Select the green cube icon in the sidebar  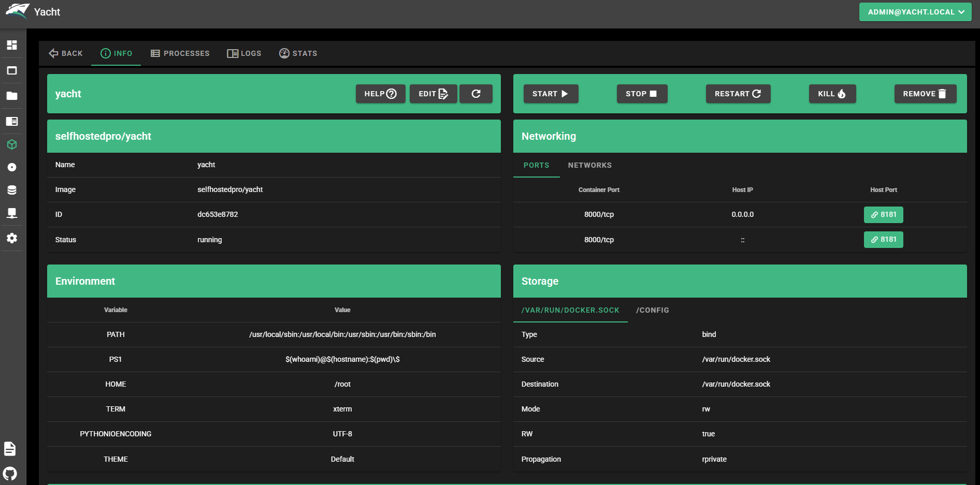(12, 144)
